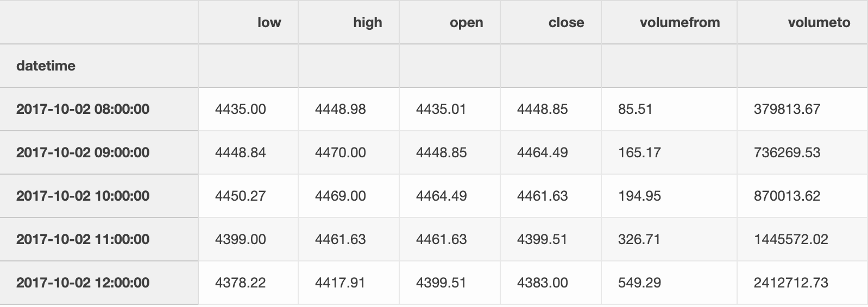Image resolution: width=868 pixels, height=307 pixels.
Task: Click the 'volumeto' column header
Action: pos(819,22)
